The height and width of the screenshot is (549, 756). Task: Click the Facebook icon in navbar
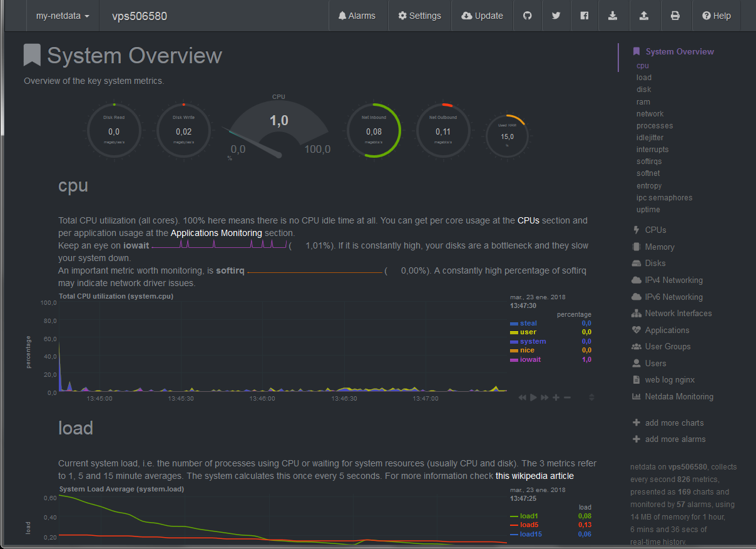(584, 16)
